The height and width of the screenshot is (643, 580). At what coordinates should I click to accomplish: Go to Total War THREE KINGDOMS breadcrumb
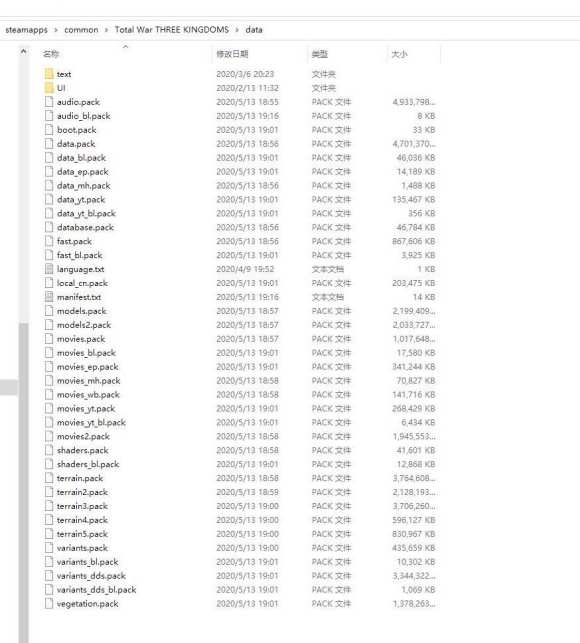[x=172, y=30]
